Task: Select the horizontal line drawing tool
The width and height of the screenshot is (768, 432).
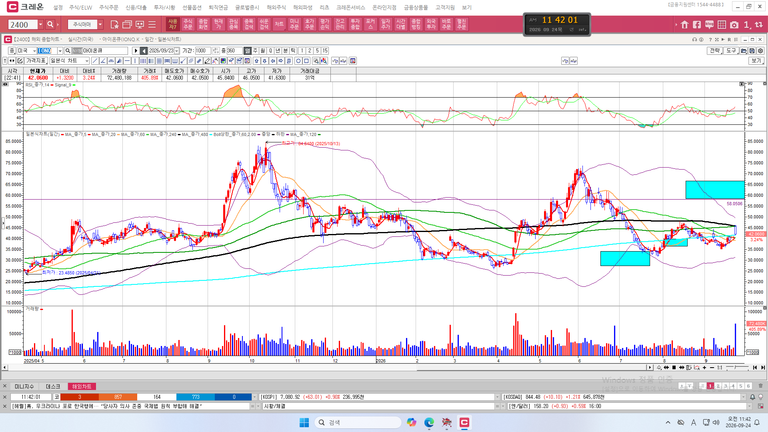Action: click(127, 61)
